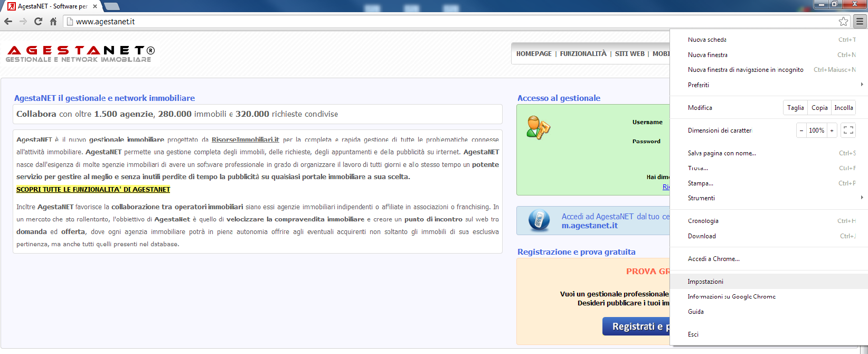The image size is (868, 354).
Task: Open the Preferiti menu entry
Action: (x=769, y=85)
